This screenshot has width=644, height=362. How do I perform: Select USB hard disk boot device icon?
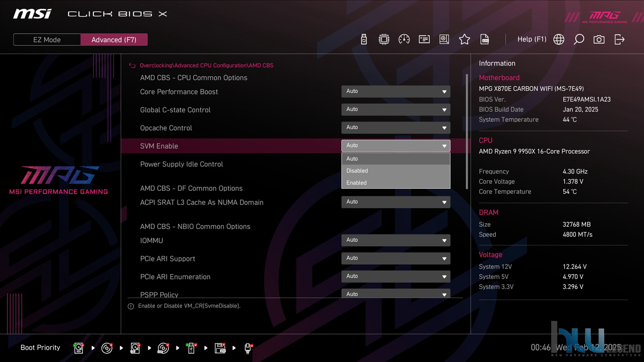(135, 348)
